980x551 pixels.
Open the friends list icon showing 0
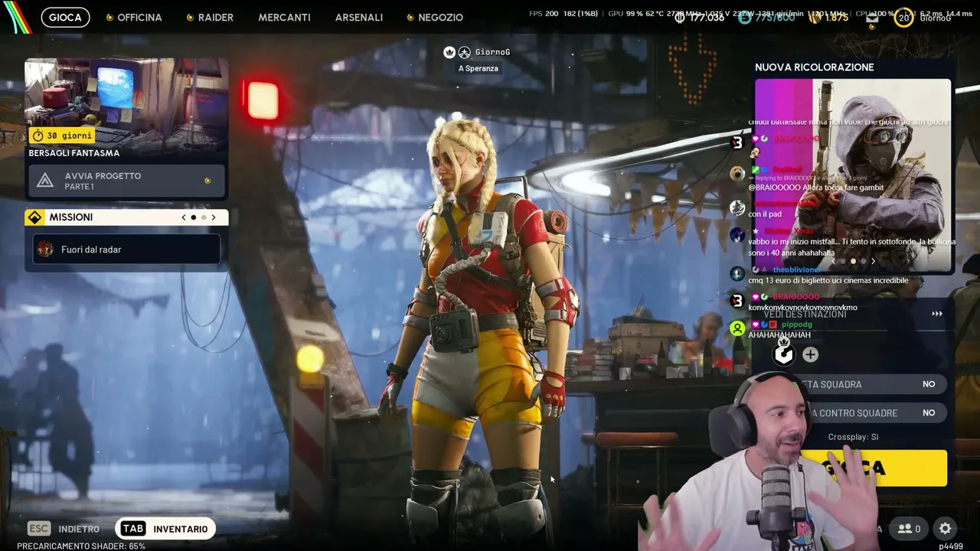tap(909, 529)
